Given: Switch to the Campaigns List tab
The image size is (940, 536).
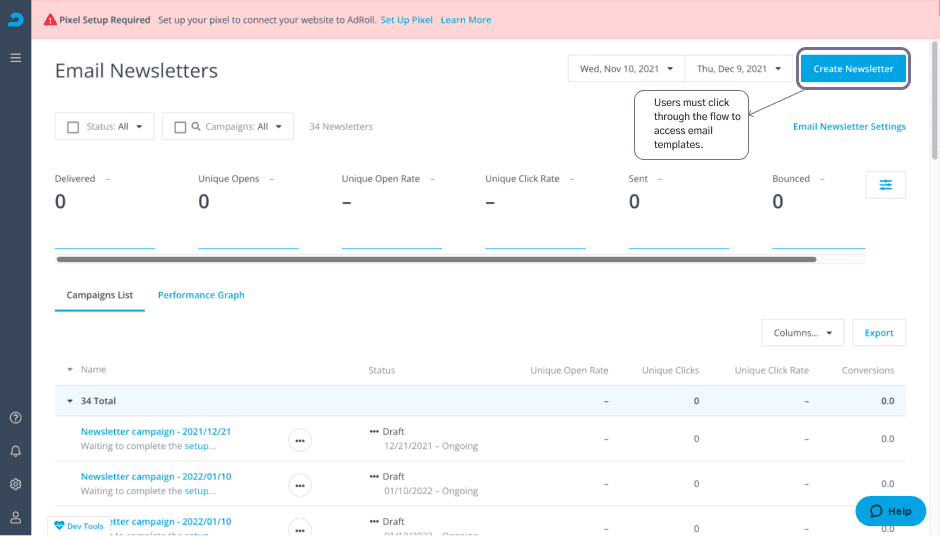Looking at the screenshot, I should click(100, 295).
